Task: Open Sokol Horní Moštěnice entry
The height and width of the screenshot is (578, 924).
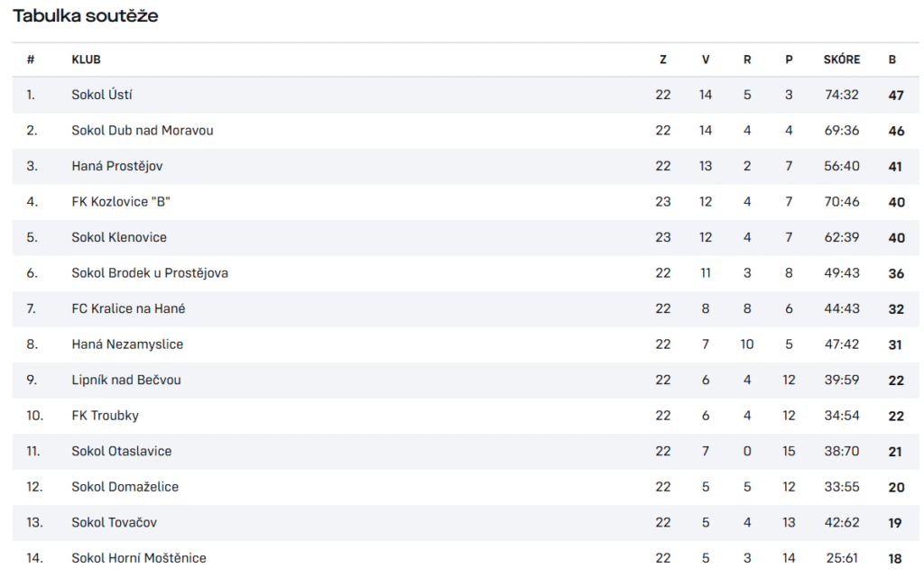Action: pyautogui.click(x=138, y=558)
